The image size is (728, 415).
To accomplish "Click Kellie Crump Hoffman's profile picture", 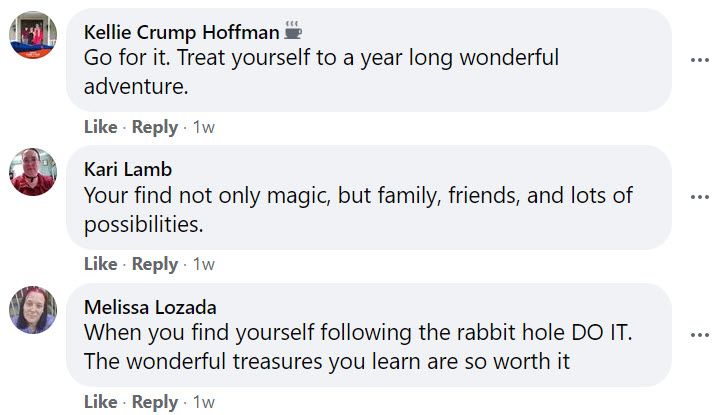I will 32,35.
